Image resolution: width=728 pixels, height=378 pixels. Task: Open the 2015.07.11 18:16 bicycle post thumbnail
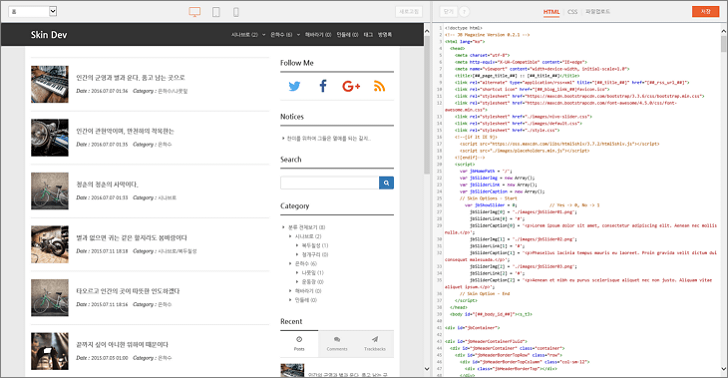pyautogui.click(x=50, y=298)
